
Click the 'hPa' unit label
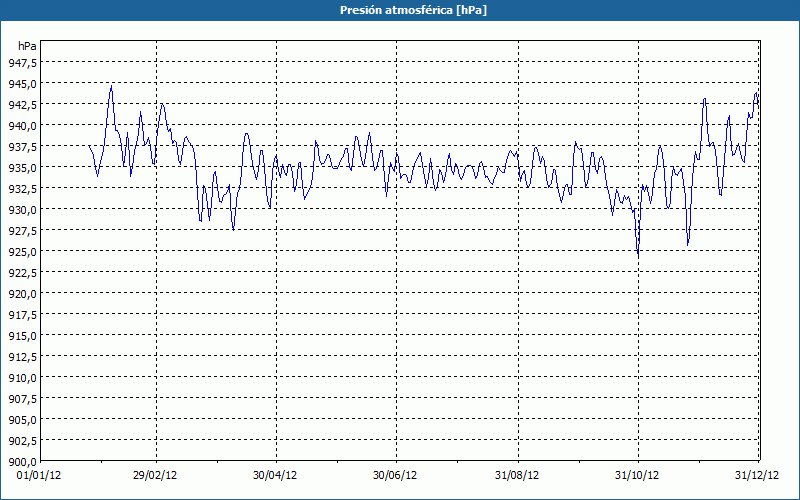pos(27,46)
